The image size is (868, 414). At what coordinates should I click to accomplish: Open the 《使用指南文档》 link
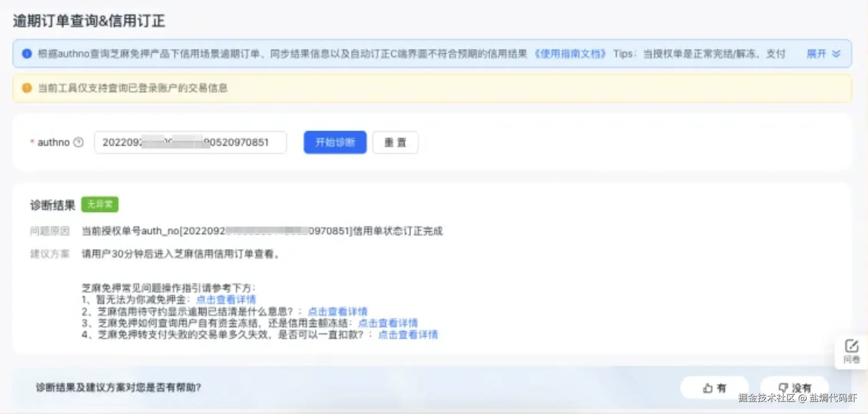(x=570, y=54)
